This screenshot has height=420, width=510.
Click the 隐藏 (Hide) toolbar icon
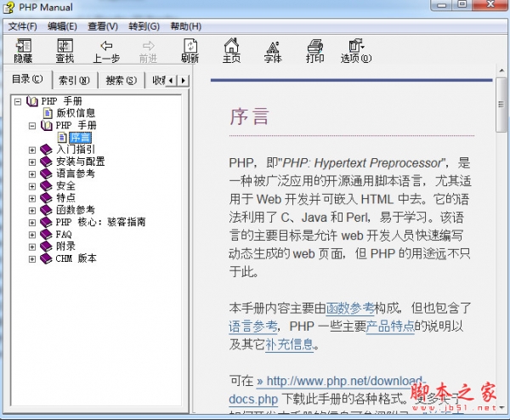[x=24, y=46]
